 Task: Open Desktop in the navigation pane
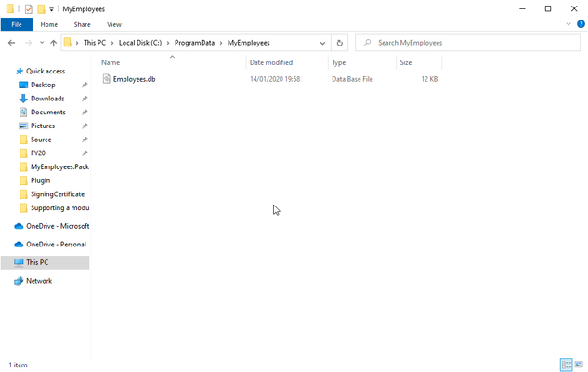pyautogui.click(x=43, y=85)
